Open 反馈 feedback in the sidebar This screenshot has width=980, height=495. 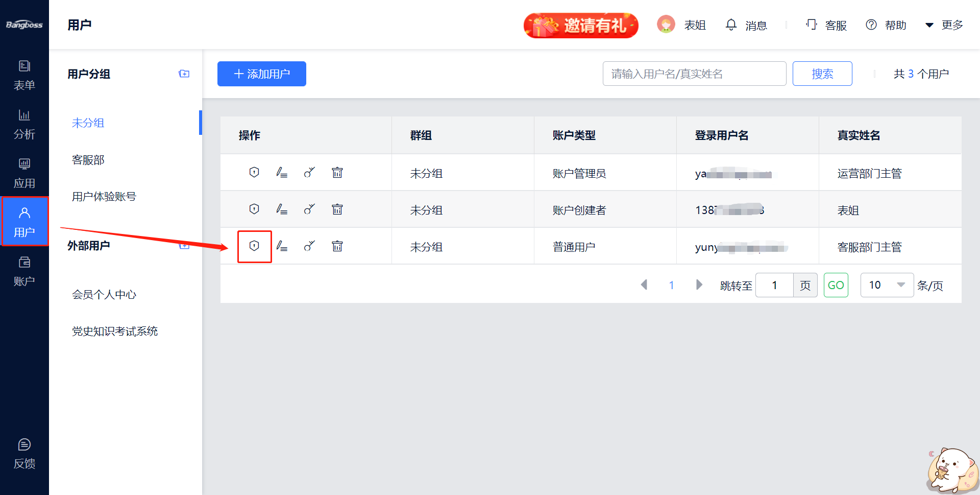coord(24,454)
